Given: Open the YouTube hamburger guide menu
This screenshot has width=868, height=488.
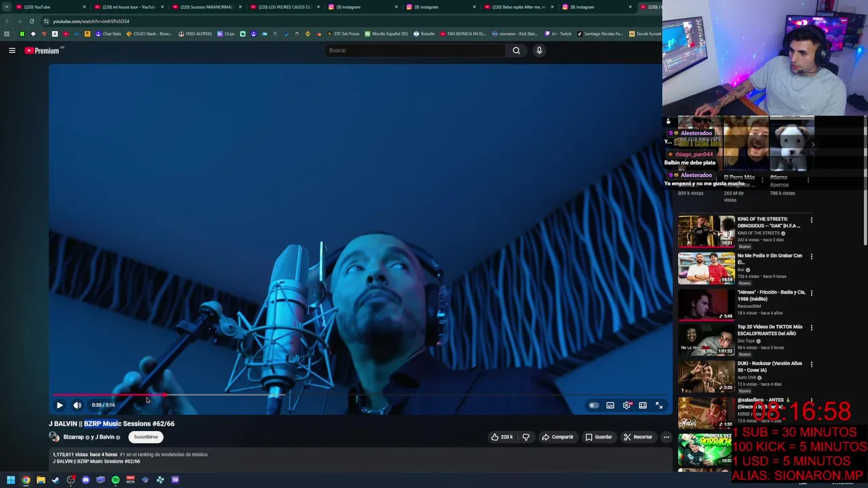Looking at the screenshot, I should [12, 50].
